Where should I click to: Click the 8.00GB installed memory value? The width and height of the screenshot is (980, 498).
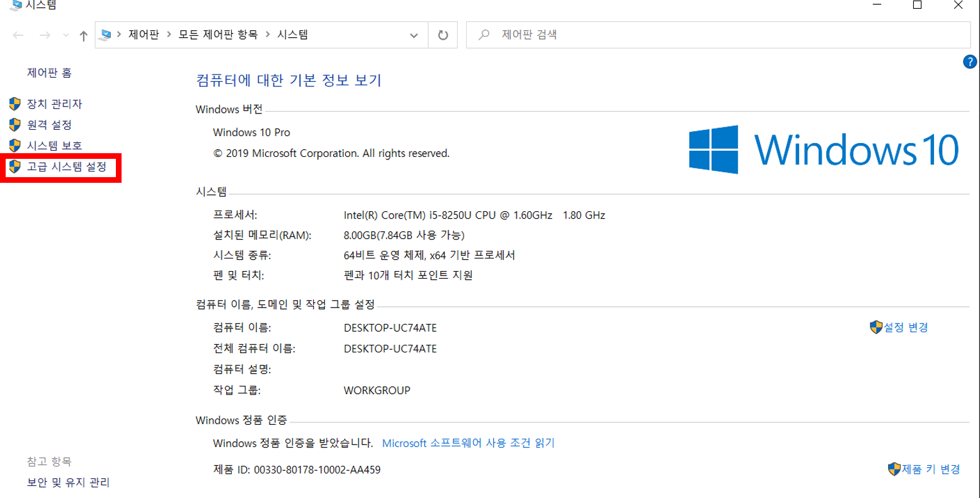[404, 235]
